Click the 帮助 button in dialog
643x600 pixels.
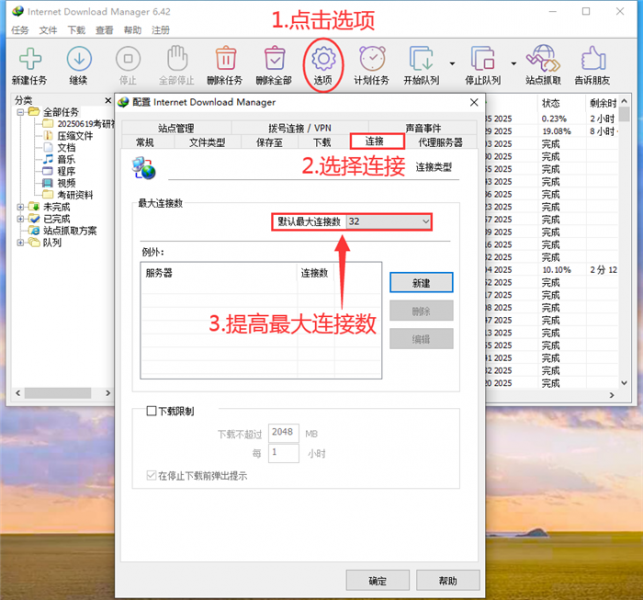pos(448,580)
